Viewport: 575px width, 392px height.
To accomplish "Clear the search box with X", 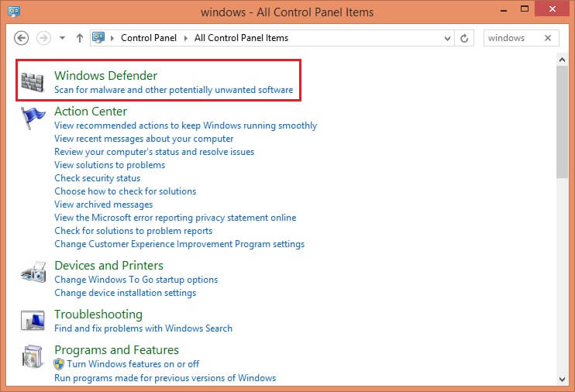I will click(548, 38).
